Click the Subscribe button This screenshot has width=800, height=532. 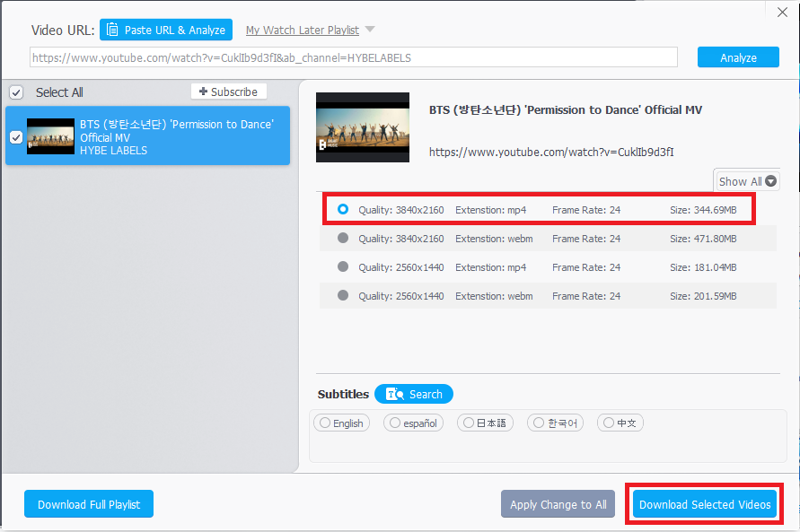(x=229, y=92)
